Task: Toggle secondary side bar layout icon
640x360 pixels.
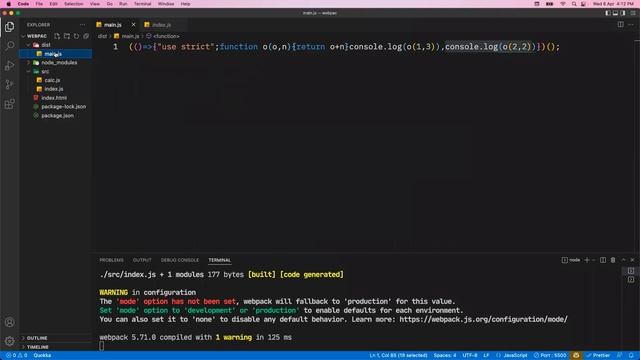Action: (623, 13)
